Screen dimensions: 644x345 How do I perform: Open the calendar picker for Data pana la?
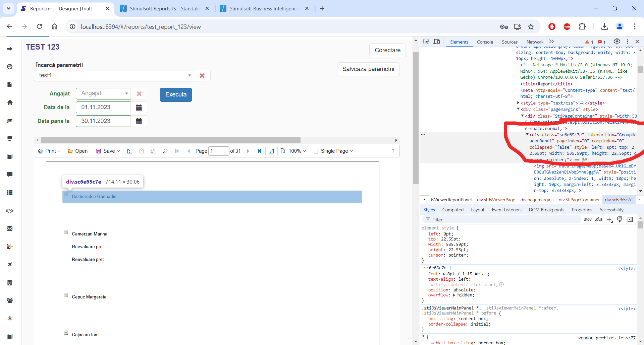139,121
